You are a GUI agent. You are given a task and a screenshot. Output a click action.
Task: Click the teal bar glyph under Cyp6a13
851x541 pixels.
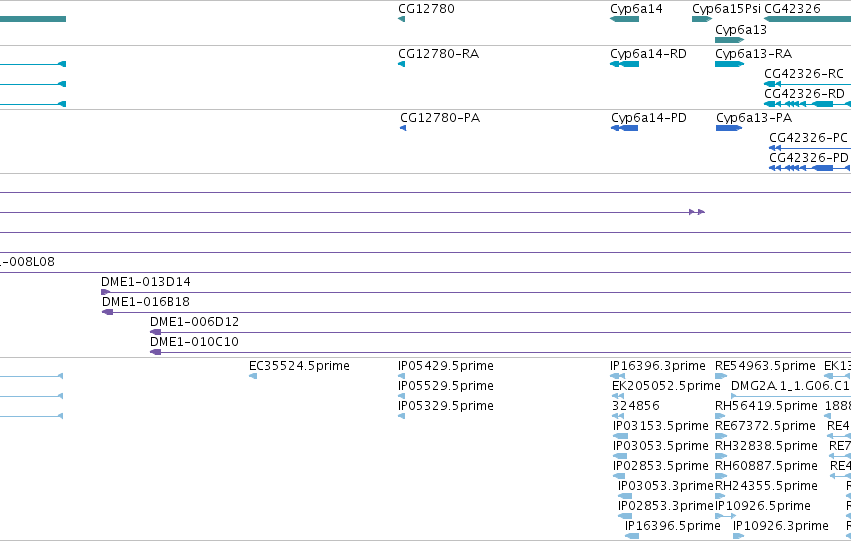(x=729, y=40)
